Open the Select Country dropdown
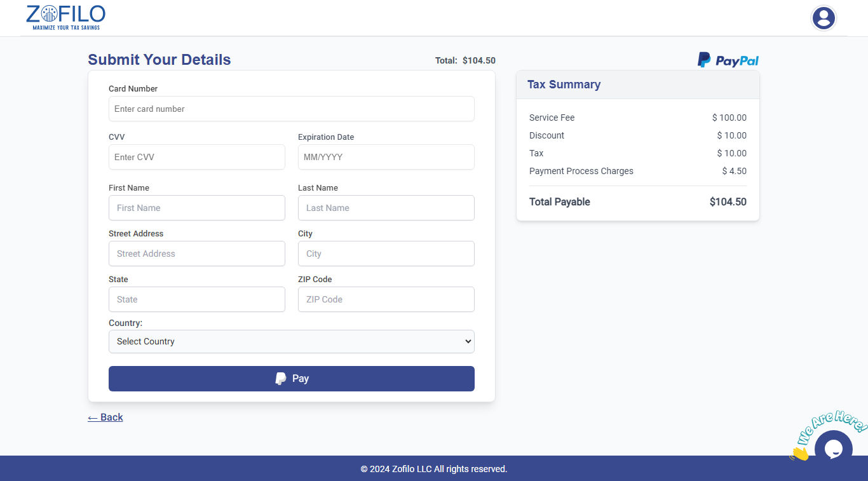 pyautogui.click(x=292, y=341)
